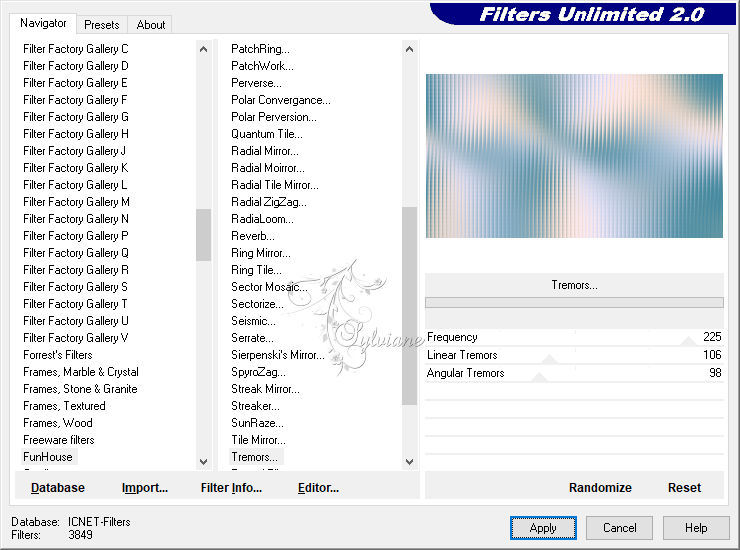740x550 pixels.
Task: Choose the Streaker... filter
Action: (x=255, y=406)
